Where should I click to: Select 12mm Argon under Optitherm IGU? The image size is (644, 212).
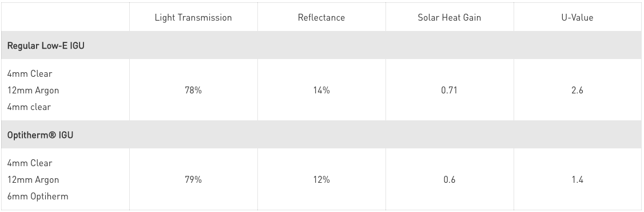33,180
